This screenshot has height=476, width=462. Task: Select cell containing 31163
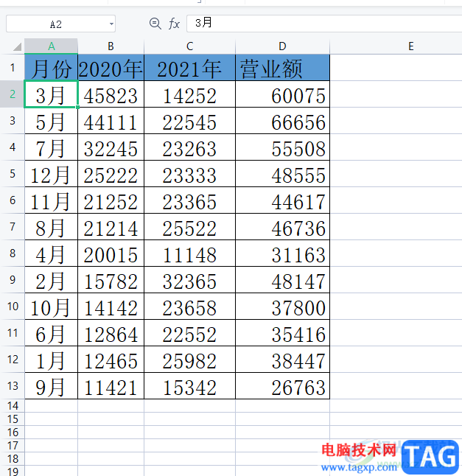[282, 253]
